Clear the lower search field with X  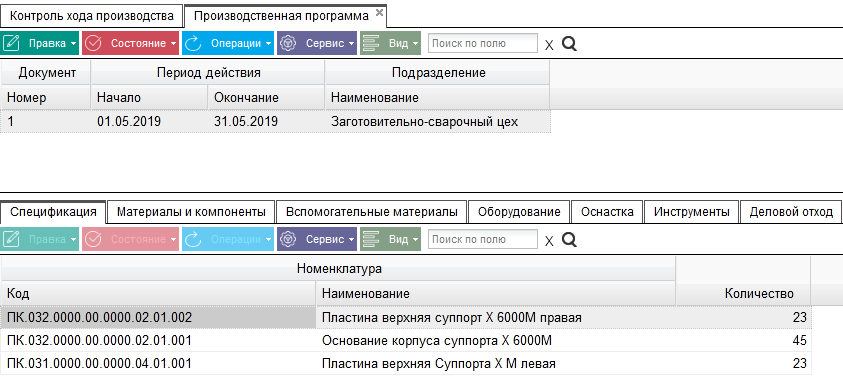549,241
